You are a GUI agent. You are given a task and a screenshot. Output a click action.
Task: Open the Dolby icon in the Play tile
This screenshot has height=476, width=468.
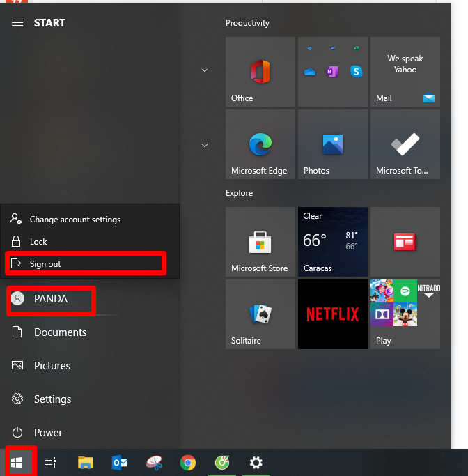click(x=382, y=314)
